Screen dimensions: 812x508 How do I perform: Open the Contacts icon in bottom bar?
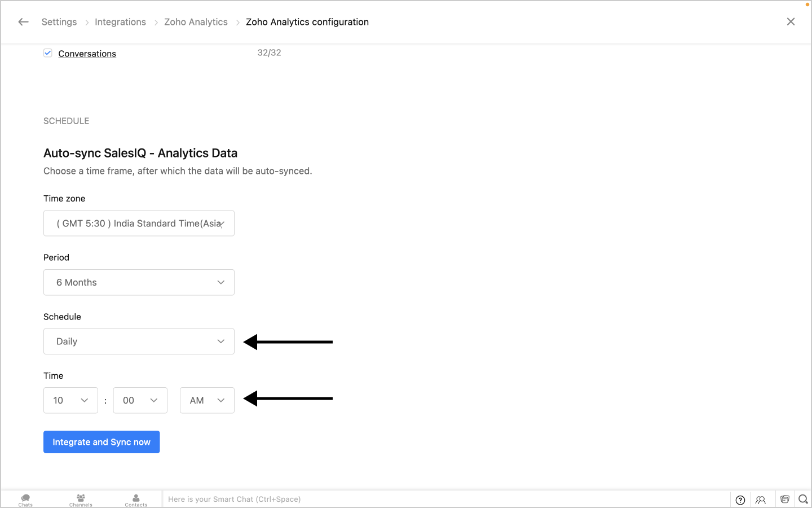pyautogui.click(x=136, y=500)
